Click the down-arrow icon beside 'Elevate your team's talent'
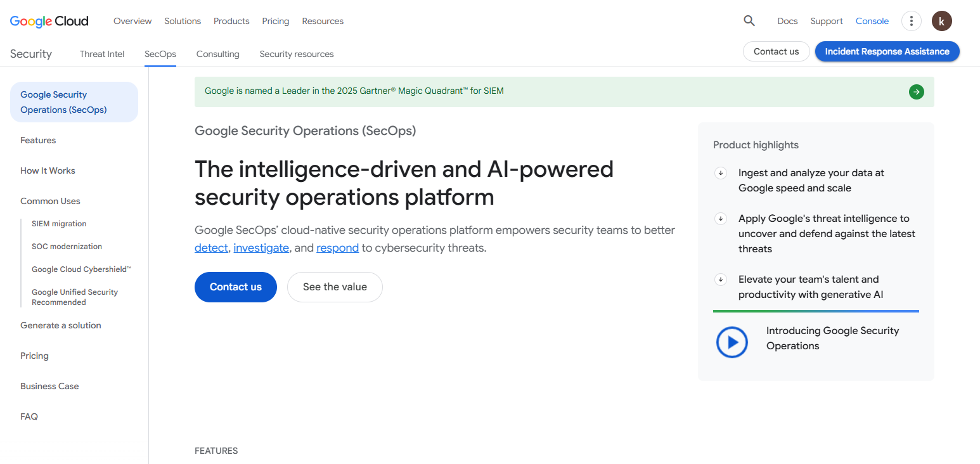Image resolution: width=980 pixels, height=464 pixels. click(x=720, y=280)
